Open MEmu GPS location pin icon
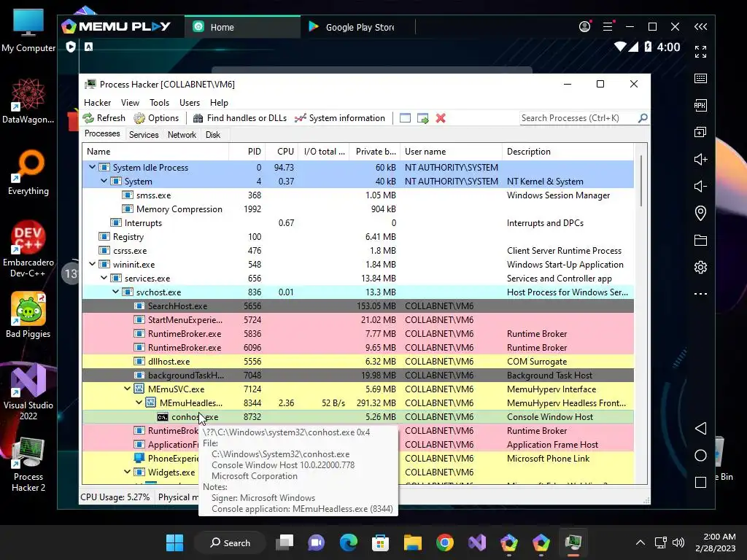The height and width of the screenshot is (560, 747). click(x=700, y=213)
